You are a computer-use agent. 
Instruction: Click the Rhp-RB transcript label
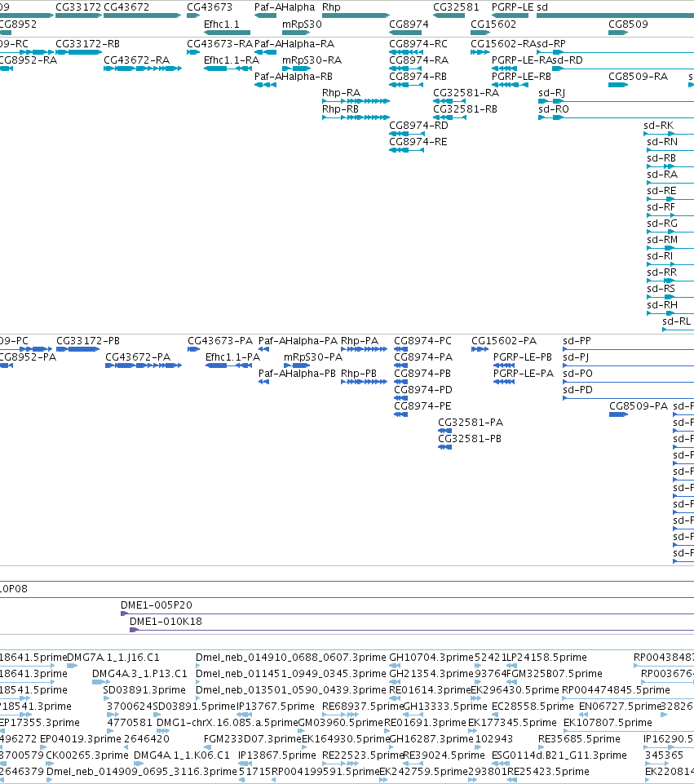pyautogui.click(x=340, y=109)
